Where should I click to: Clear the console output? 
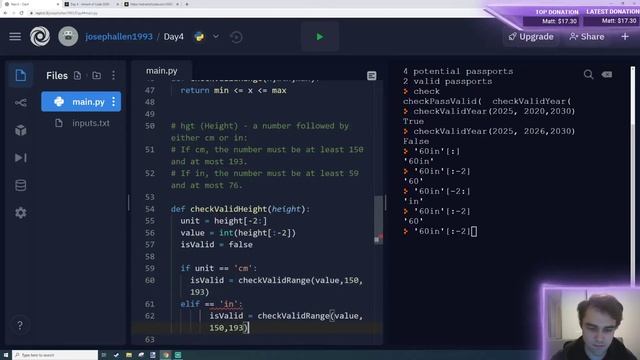coord(607,74)
